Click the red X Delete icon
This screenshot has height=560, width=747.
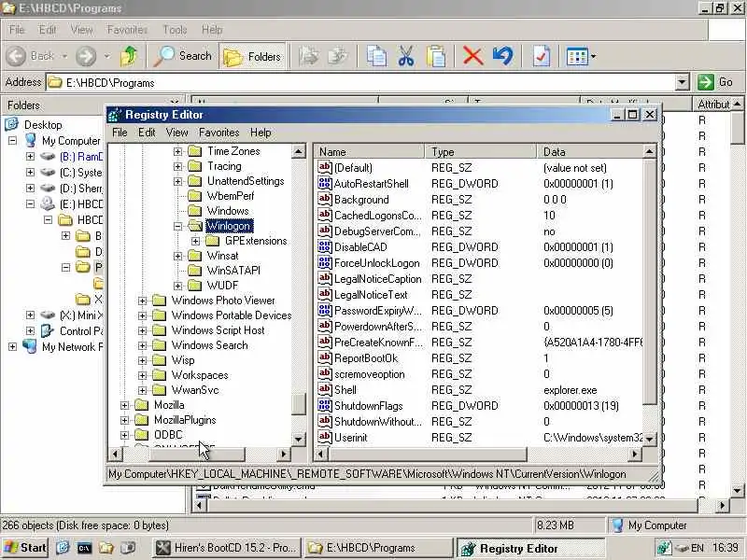[472, 56]
